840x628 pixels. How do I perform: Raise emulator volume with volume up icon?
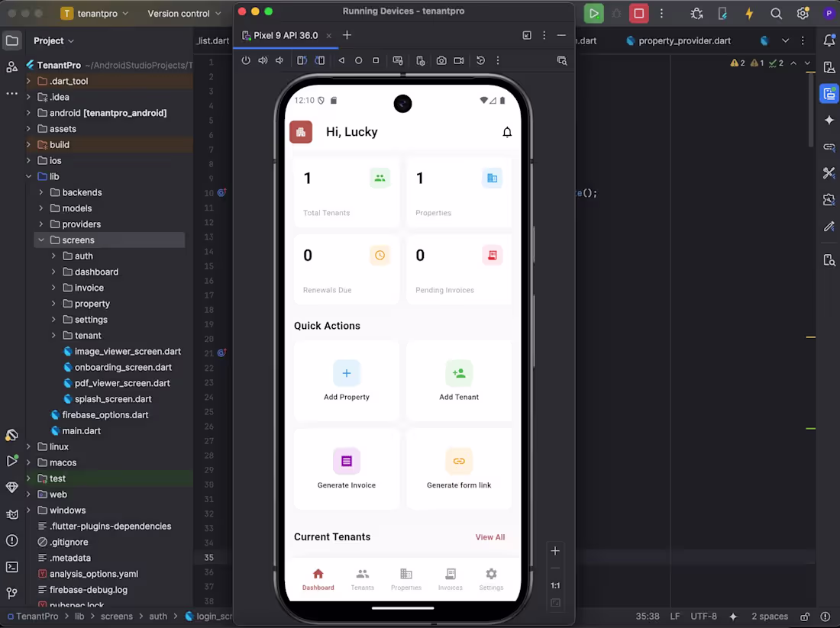(x=263, y=60)
